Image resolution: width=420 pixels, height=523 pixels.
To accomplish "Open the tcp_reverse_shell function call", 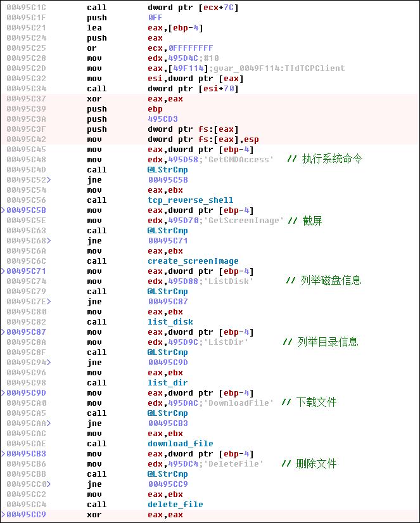I will pyautogui.click(x=190, y=200).
